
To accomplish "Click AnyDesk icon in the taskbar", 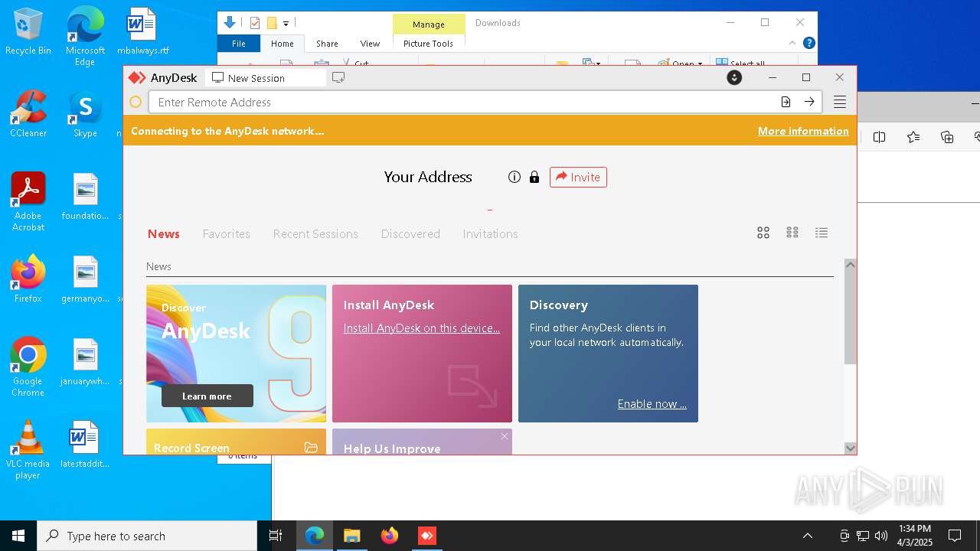I will pyautogui.click(x=427, y=536).
